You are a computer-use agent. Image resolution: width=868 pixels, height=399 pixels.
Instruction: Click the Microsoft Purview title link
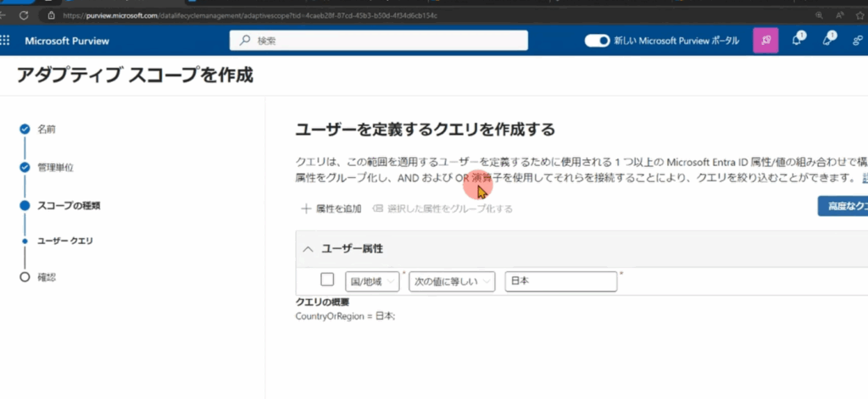click(67, 41)
